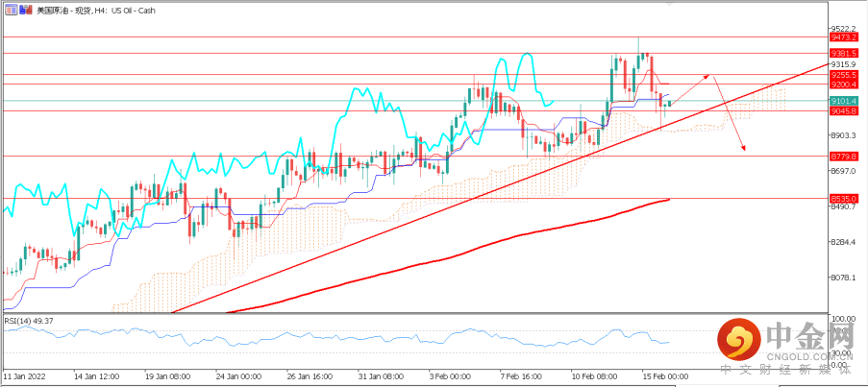
Task: Click the '3 Feb 00:00' time label
Action: (451, 376)
